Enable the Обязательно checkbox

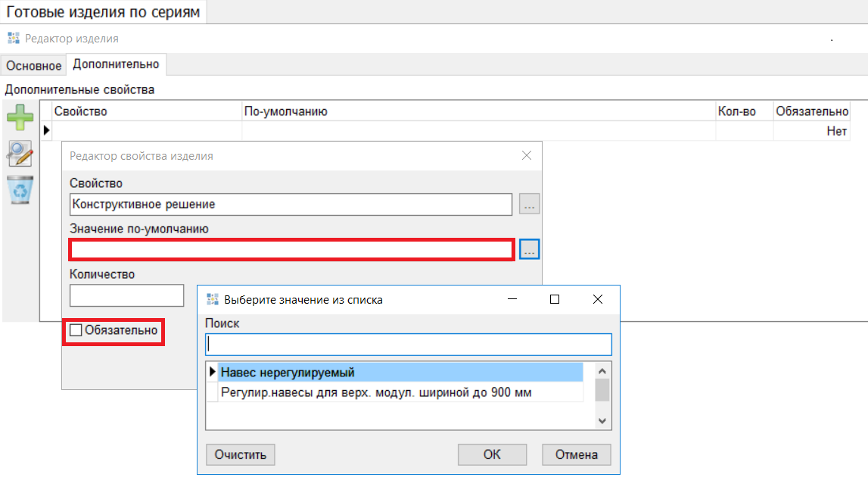(76, 330)
